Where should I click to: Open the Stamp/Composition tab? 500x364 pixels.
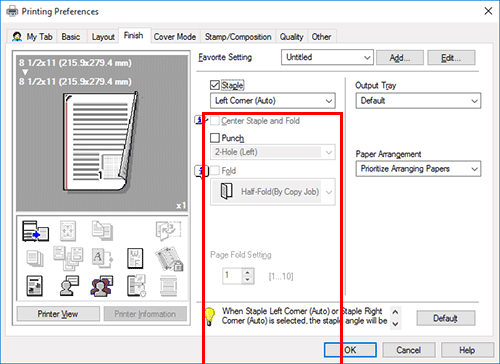tap(238, 37)
